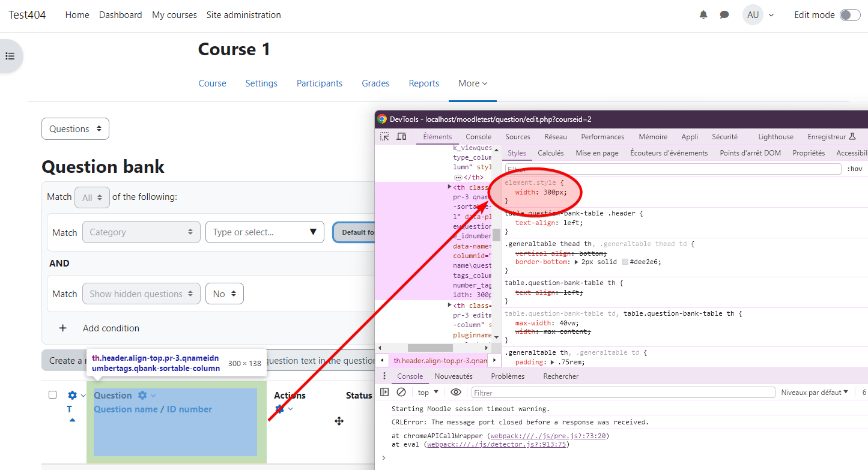This screenshot has width=868, height=470.
Task: Expand the border-bottom property triangle
Action: pyautogui.click(x=577, y=262)
